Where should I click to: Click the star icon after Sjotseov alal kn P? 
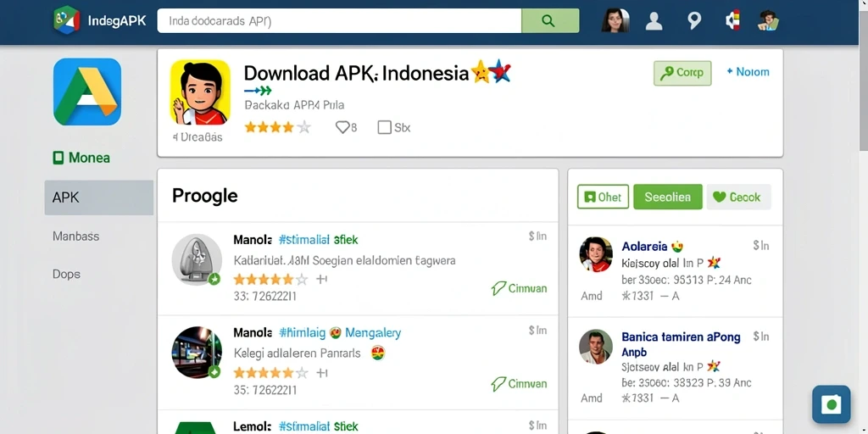714,366
